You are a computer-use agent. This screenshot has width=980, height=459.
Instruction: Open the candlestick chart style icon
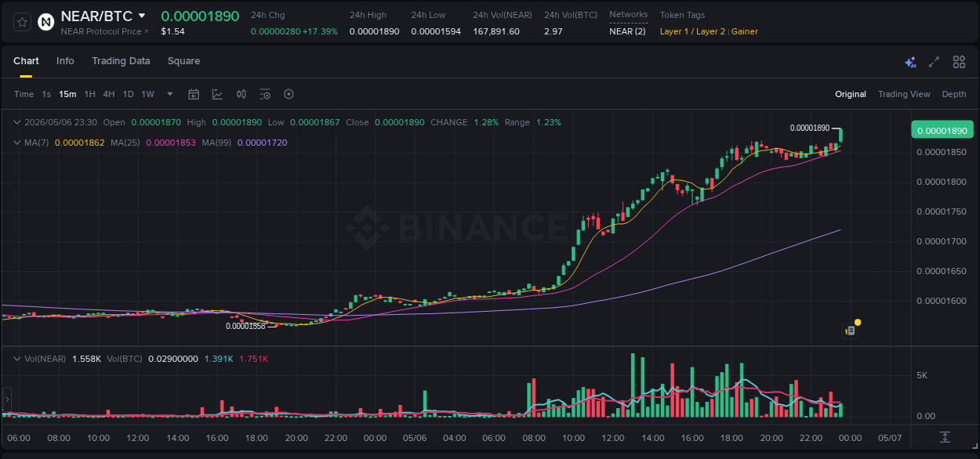pos(241,94)
